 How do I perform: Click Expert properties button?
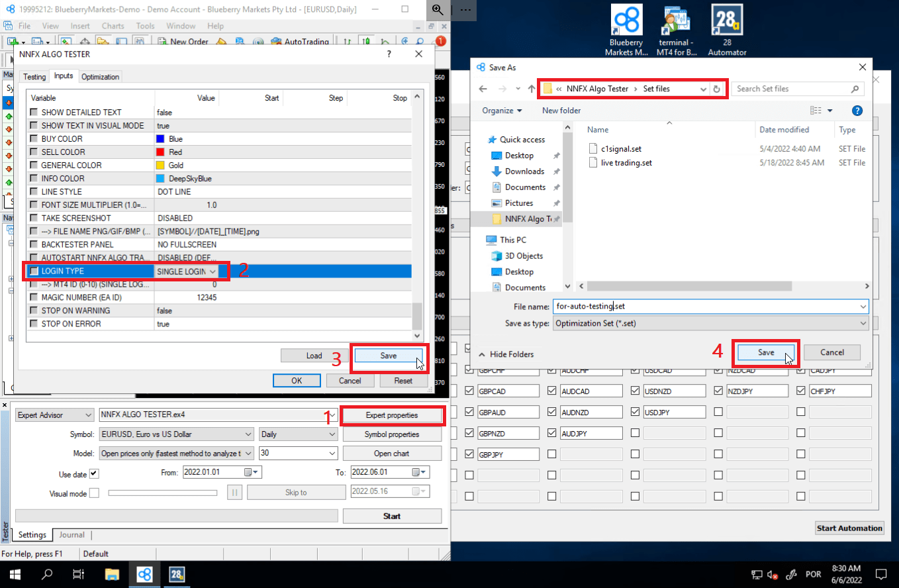point(392,415)
